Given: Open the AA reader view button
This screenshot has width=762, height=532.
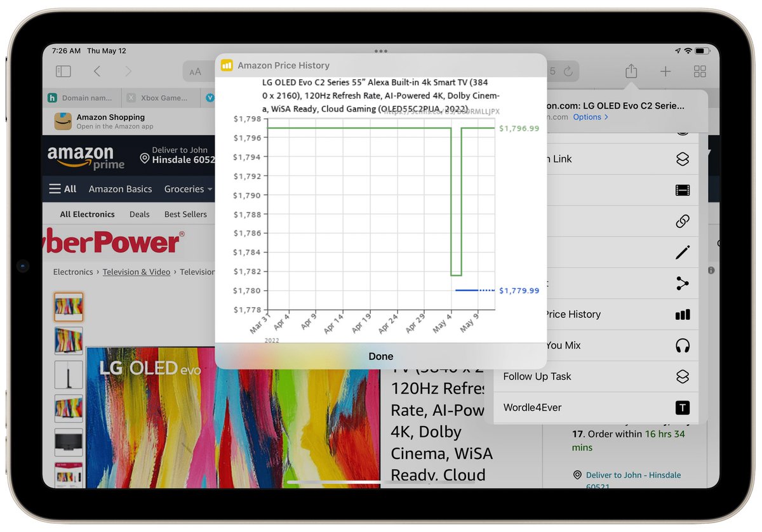Looking at the screenshot, I should click(x=196, y=72).
